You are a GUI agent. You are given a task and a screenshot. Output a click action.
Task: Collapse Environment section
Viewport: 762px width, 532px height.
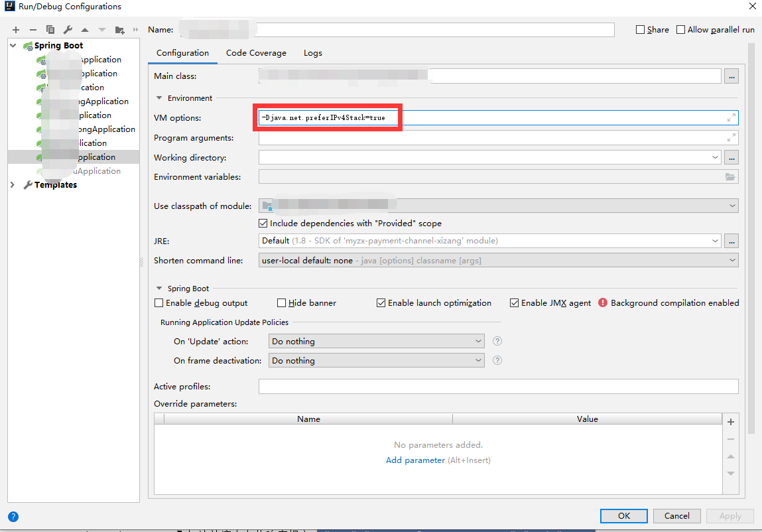[159, 98]
